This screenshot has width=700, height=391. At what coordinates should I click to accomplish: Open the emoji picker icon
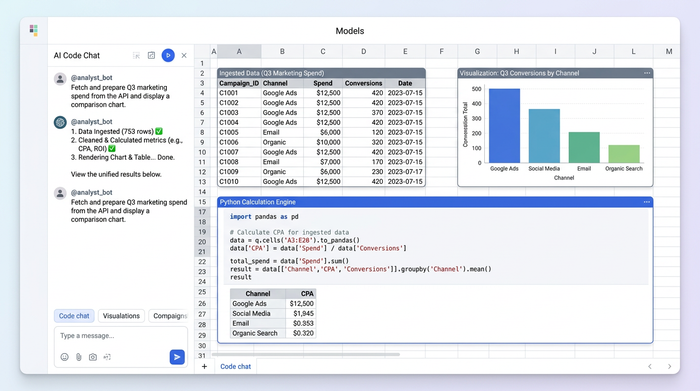[64, 357]
